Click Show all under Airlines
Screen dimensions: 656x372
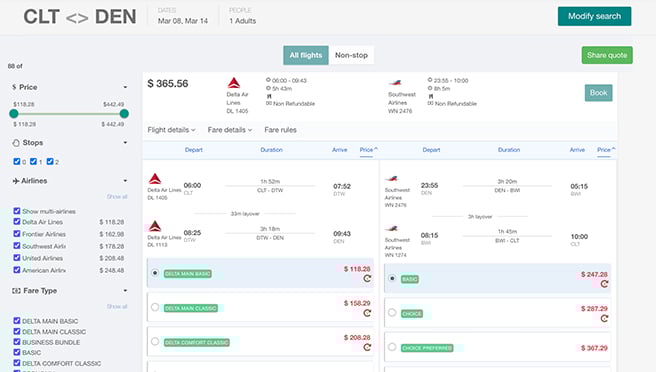point(117,196)
